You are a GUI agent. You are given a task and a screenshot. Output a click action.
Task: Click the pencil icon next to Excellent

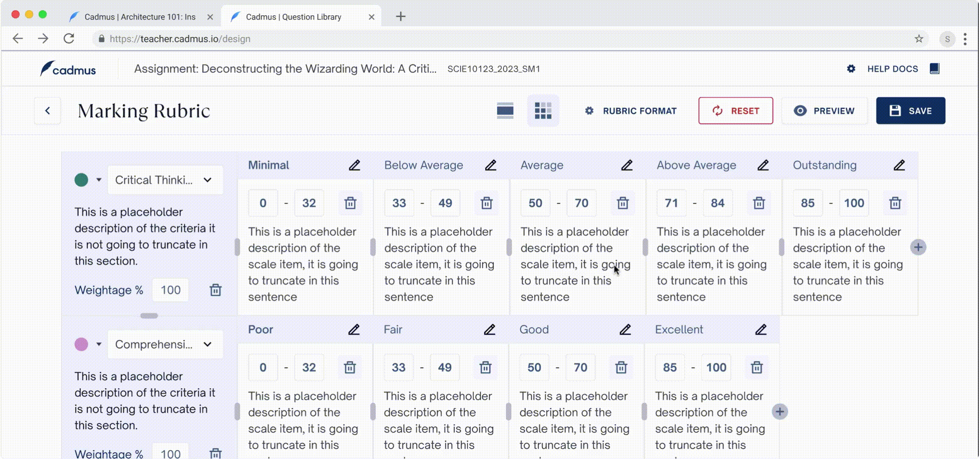point(761,330)
